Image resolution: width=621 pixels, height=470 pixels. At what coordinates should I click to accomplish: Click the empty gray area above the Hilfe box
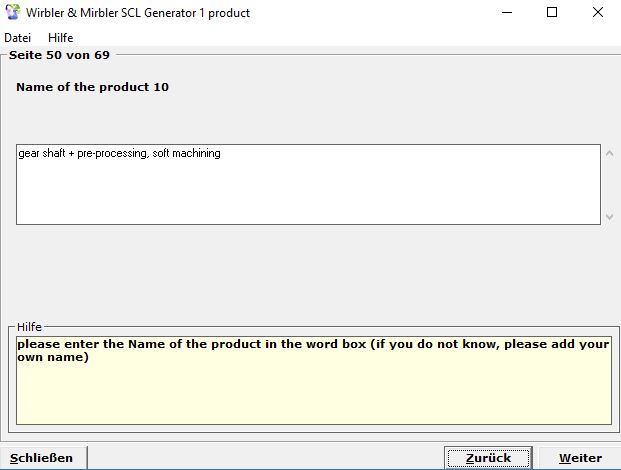[300, 275]
